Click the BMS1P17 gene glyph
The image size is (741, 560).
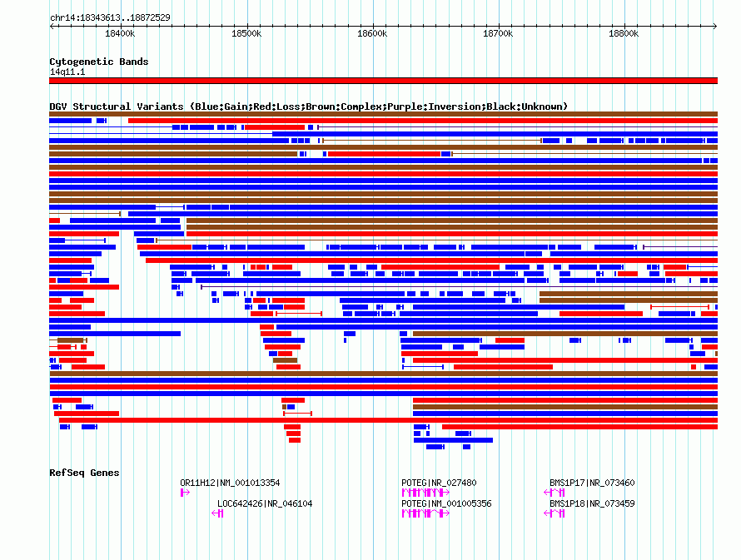coord(555,493)
